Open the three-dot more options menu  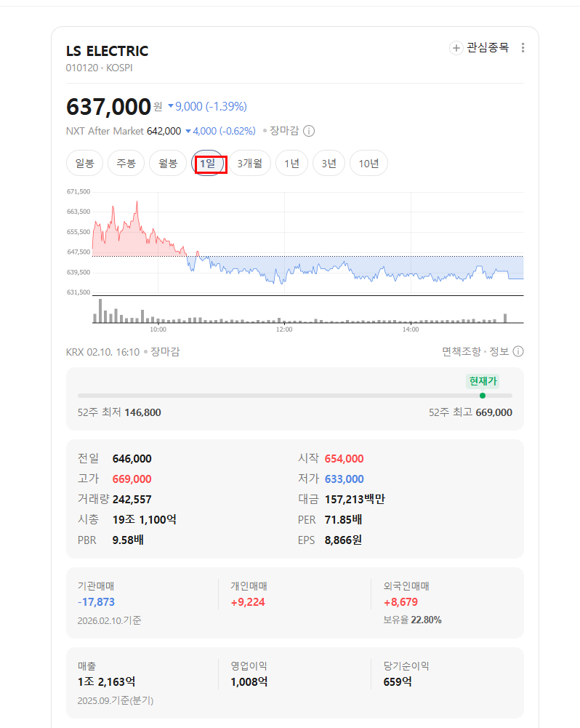pos(523,48)
